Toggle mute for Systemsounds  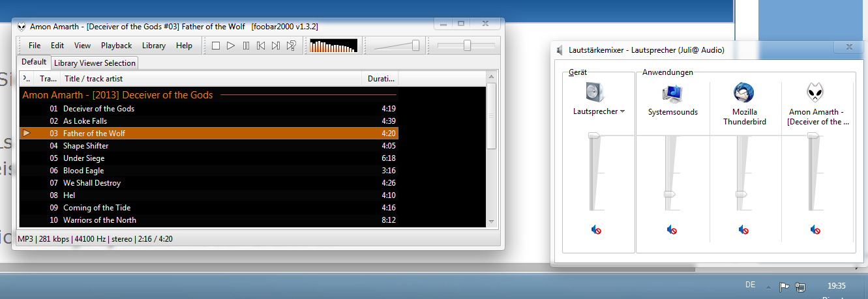tap(672, 230)
